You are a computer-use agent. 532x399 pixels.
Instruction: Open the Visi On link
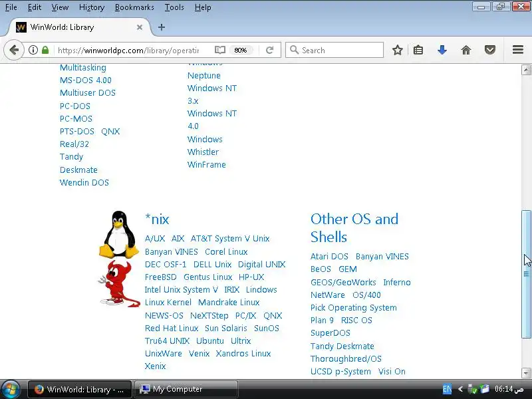click(x=392, y=372)
